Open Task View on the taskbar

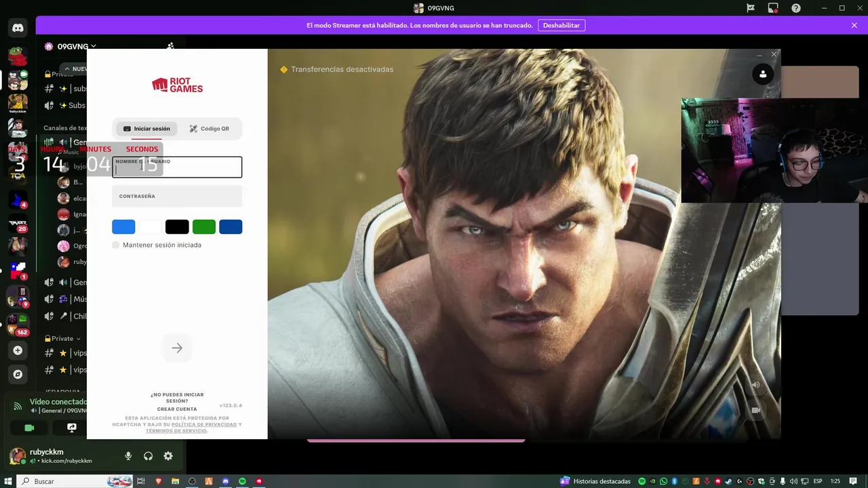141,481
